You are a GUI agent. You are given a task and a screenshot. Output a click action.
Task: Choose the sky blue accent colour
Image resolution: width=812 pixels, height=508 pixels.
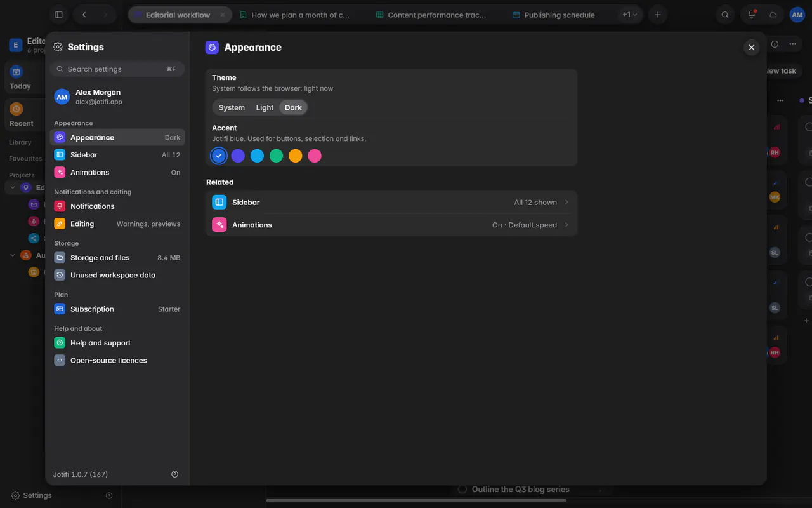point(257,156)
